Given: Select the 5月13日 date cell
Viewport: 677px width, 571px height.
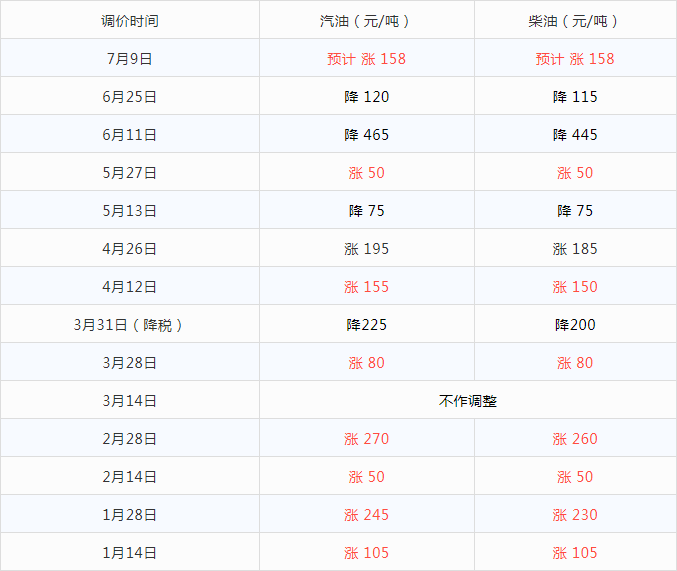Looking at the screenshot, I should (130, 211).
